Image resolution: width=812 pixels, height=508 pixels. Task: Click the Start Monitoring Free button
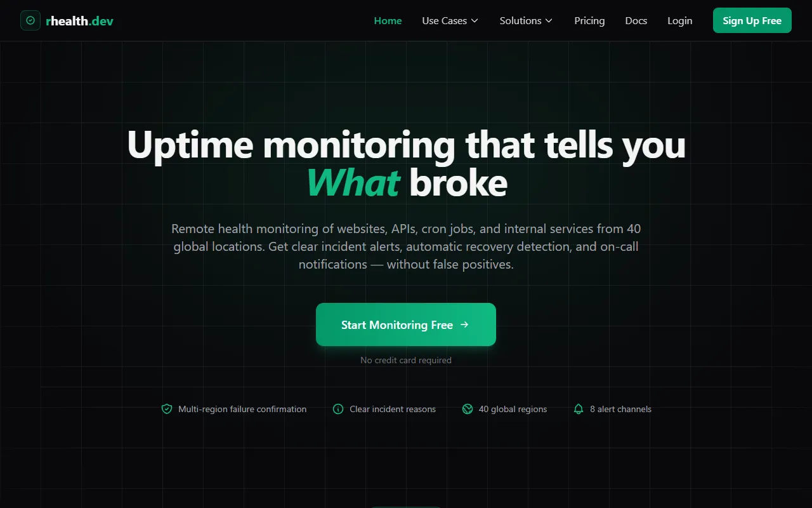pos(406,324)
